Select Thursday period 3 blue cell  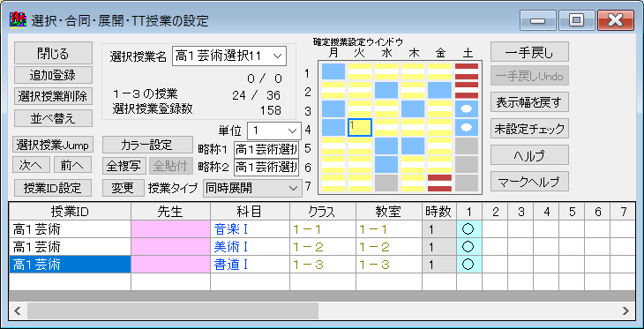pyautogui.click(x=413, y=109)
